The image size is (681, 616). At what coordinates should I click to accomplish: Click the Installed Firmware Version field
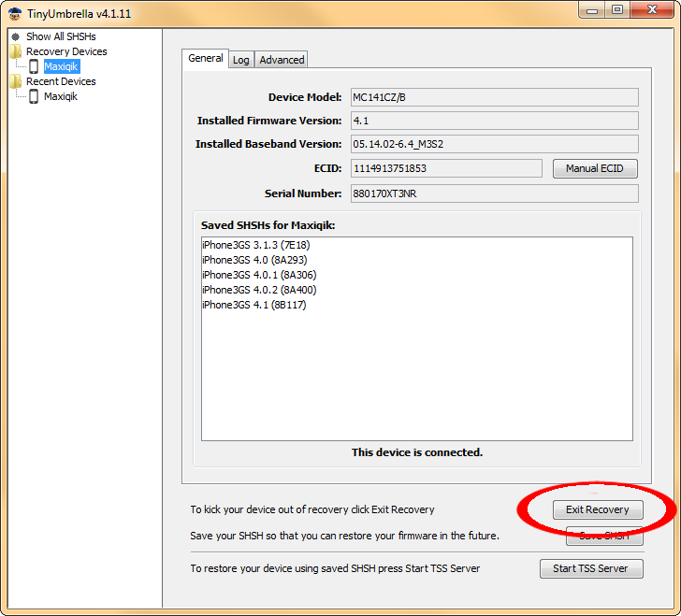click(494, 121)
